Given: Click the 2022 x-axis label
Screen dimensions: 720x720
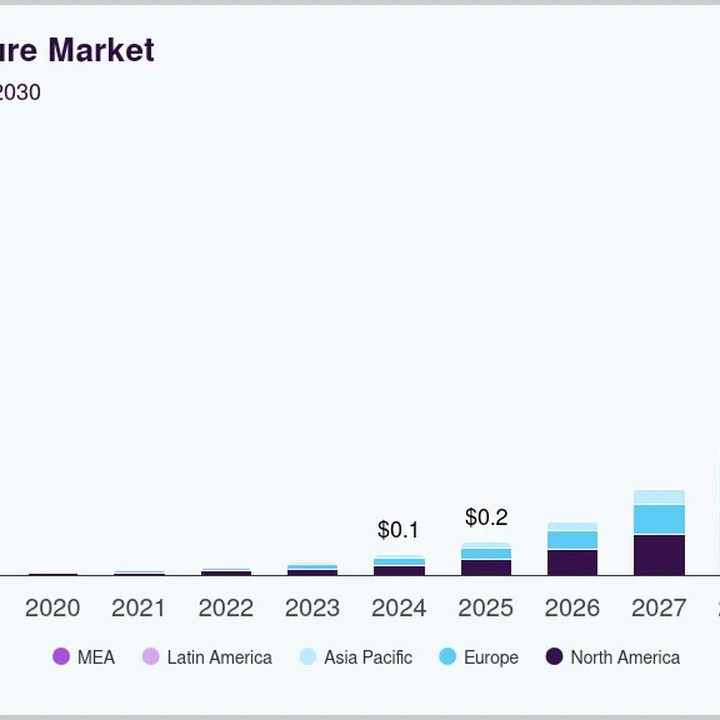Looking at the screenshot, I should (x=226, y=608).
